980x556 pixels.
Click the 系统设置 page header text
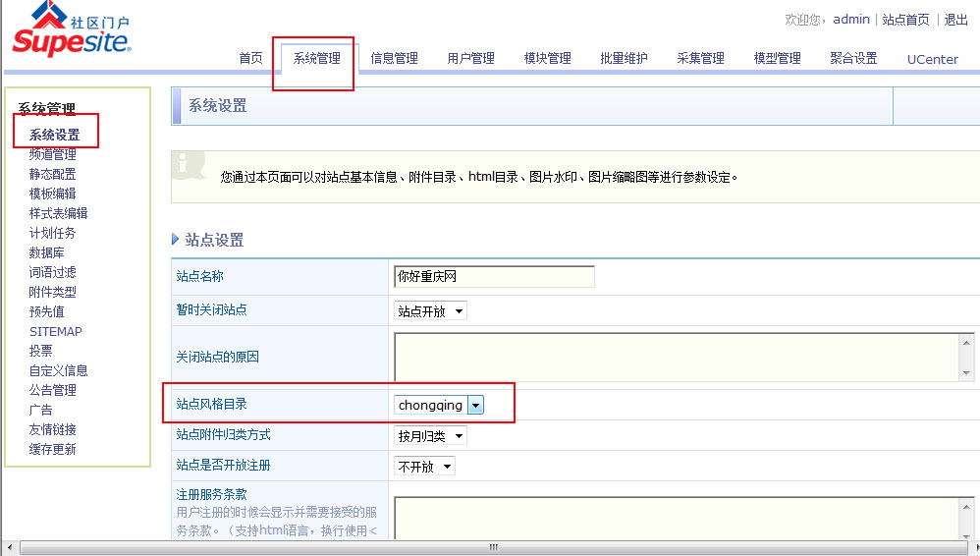coord(217,106)
